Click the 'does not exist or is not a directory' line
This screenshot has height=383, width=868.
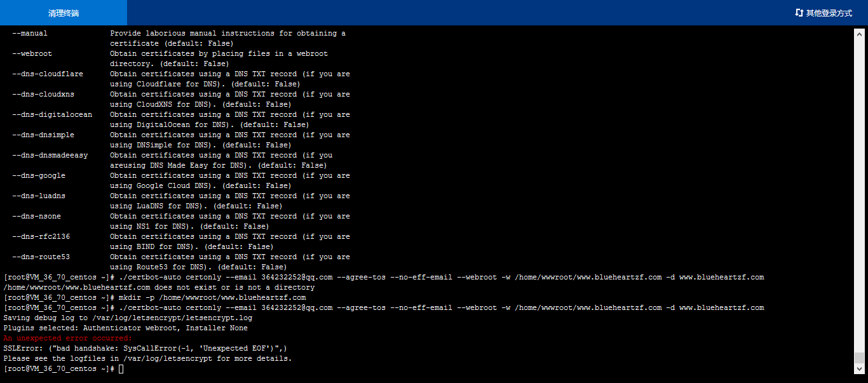[x=159, y=288]
